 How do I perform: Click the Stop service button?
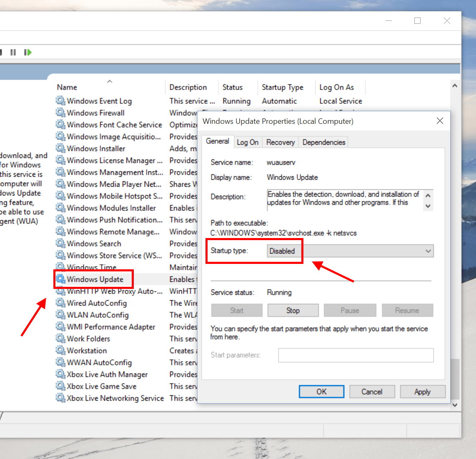(293, 310)
